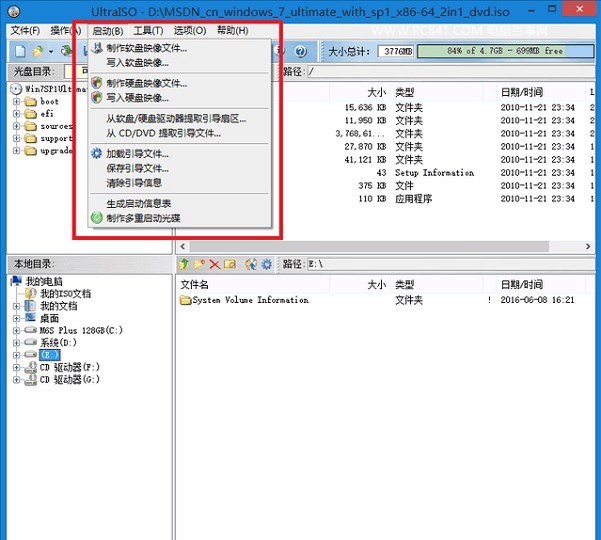Choose 清除引导信息 menu entry

179,183
